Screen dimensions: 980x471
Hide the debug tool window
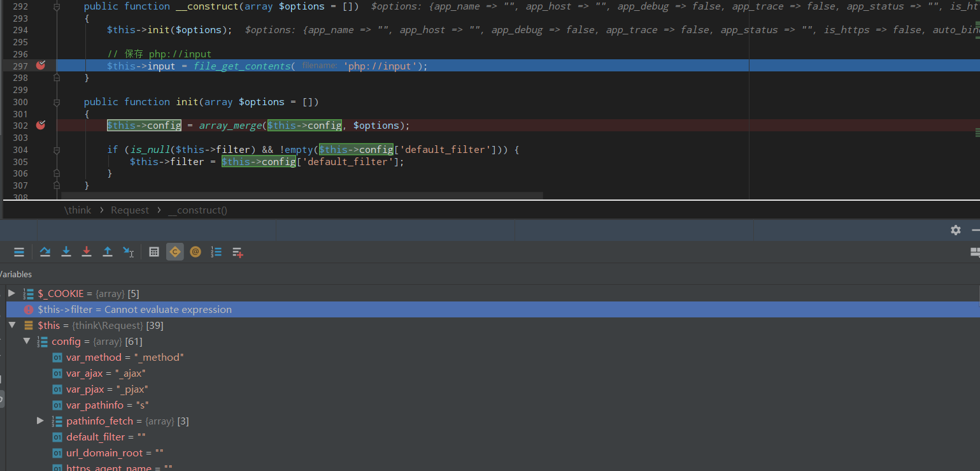pyautogui.click(x=976, y=230)
